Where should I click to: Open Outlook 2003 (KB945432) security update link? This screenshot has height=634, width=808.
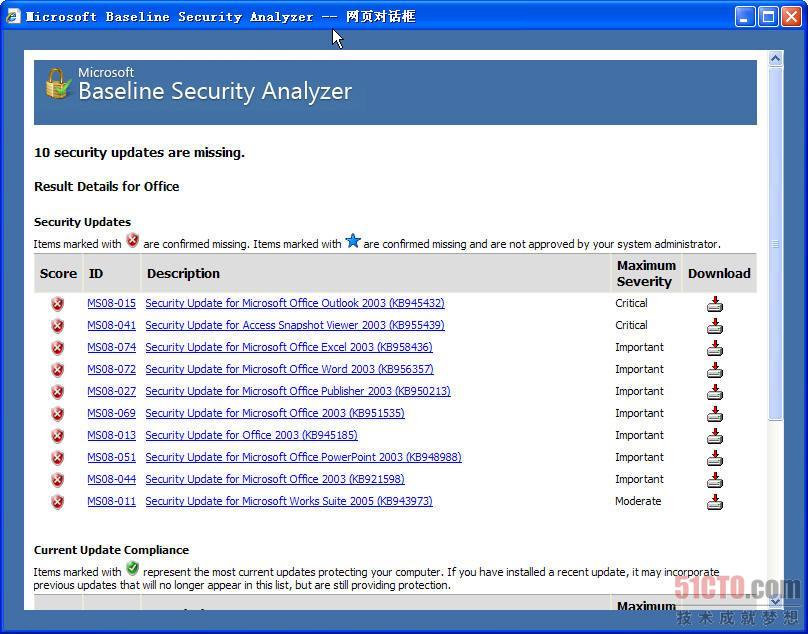tap(295, 303)
